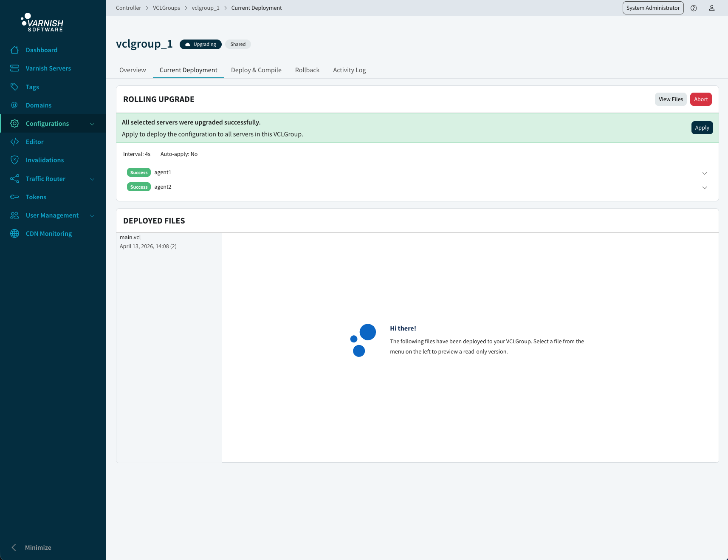Open the Editor section
This screenshot has height=560, width=728.
[x=35, y=141]
